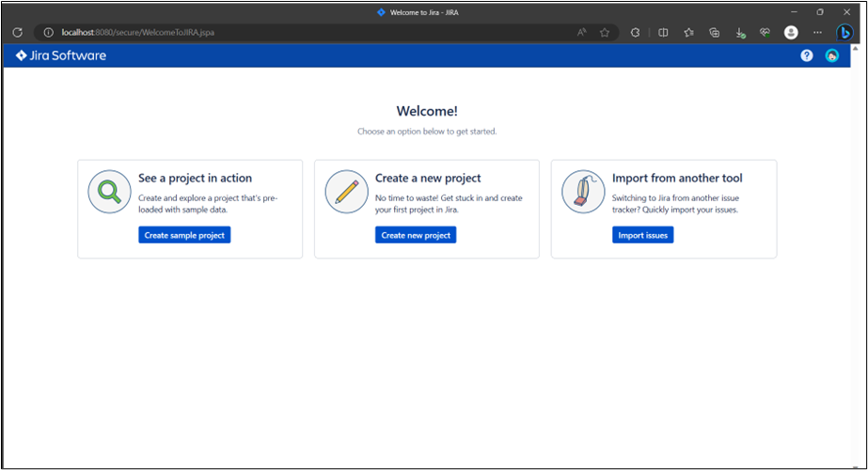Click the pencil icon for new project
Viewport: 868px width, 470px height.
[x=346, y=192]
